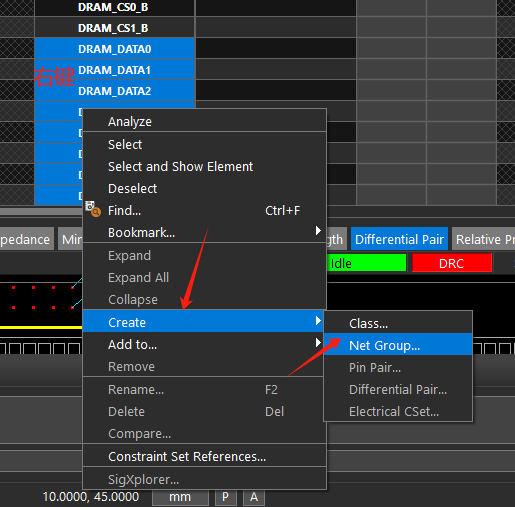Click the mm units button
515x507 pixels.
[x=180, y=497]
